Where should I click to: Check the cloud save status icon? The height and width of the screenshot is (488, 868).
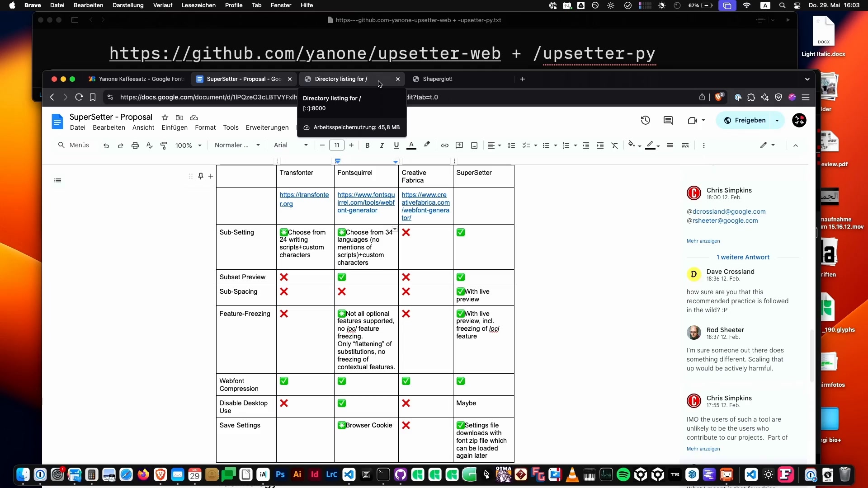[194, 117]
